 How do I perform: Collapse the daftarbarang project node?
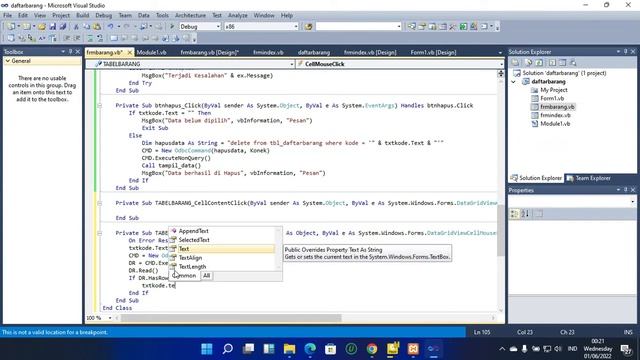point(514,82)
